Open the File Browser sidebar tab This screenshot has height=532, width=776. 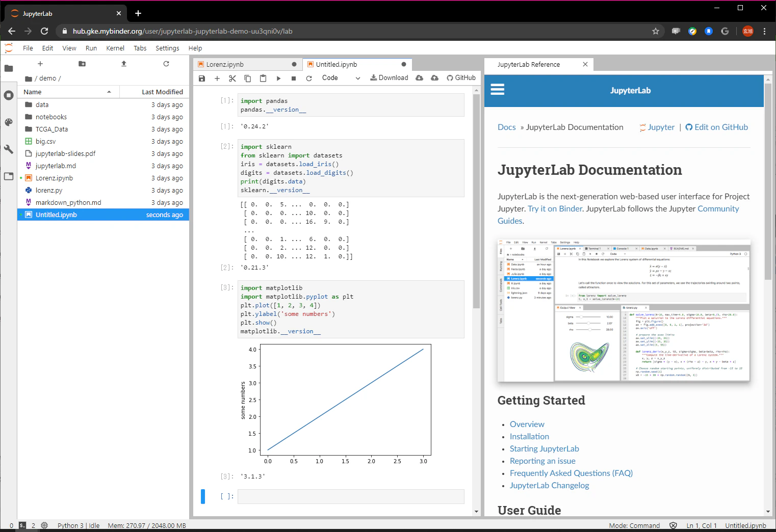(9, 68)
